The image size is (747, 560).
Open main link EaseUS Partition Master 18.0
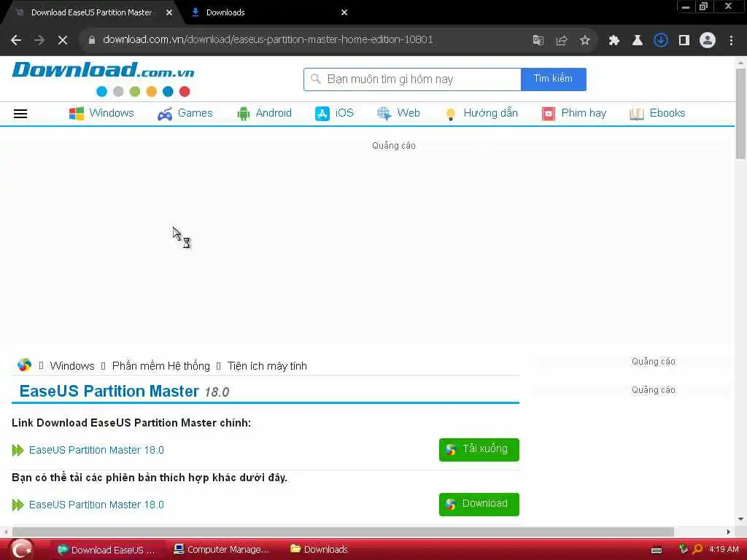pyautogui.click(x=96, y=450)
